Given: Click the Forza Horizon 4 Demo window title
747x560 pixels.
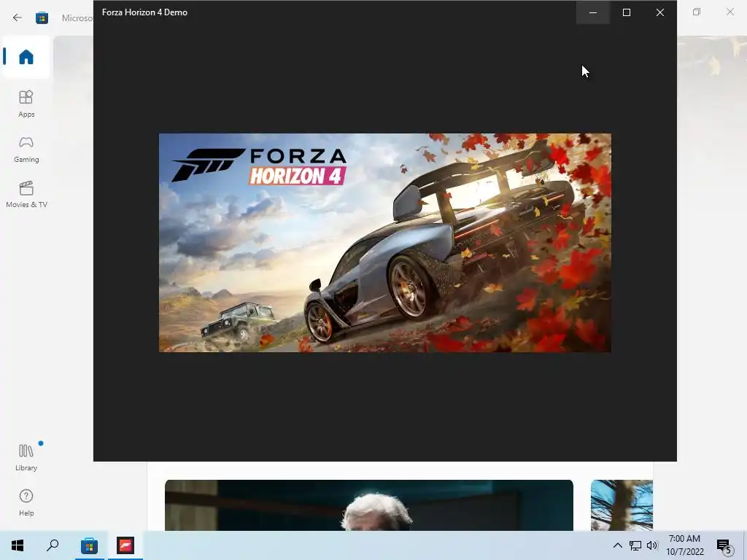Looking at the screenshot, I should point(144,12).
